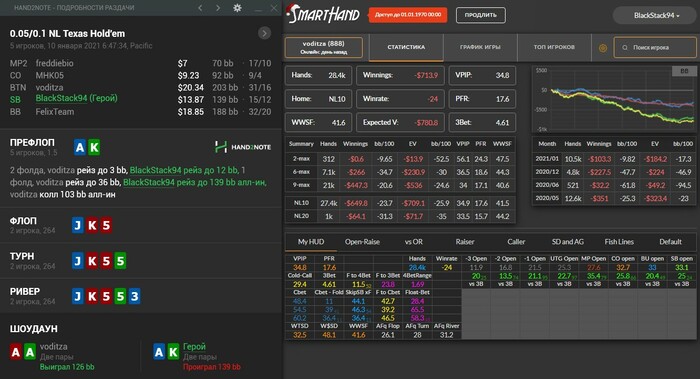This screenshot has height=379, width=700.
Task: Click the green K card in preflop
Action: click(94, 147)
